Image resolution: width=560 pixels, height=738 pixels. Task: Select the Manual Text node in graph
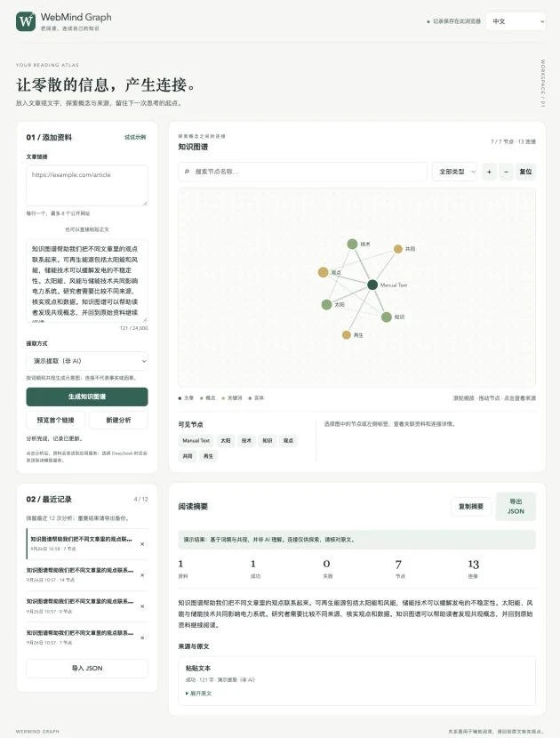click(x=372, y=285)
